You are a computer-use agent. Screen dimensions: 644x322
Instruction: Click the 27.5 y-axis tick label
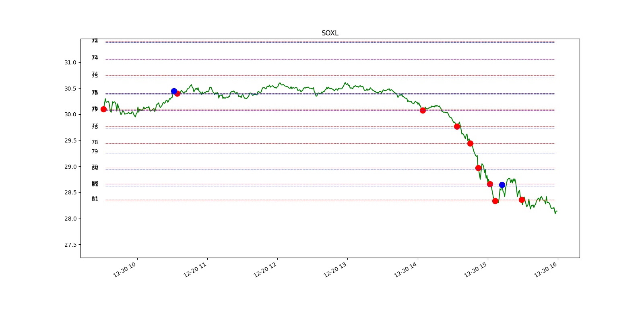click(x=70, y=245)
